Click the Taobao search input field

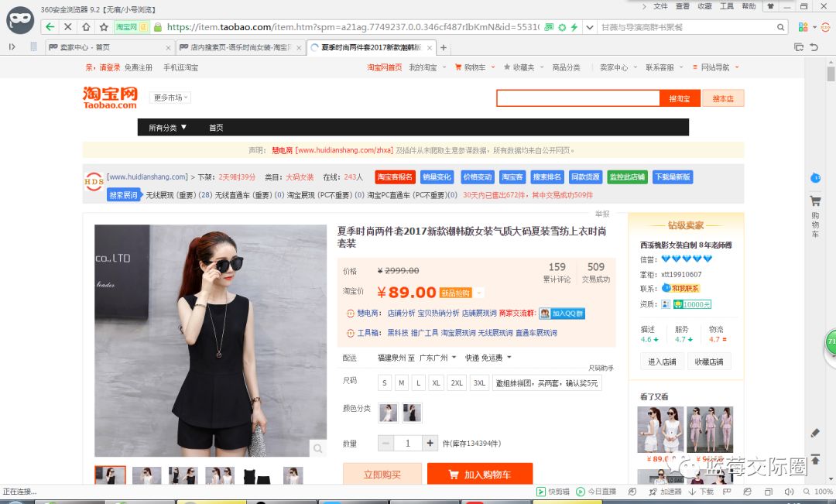click(x=578, y=98)
